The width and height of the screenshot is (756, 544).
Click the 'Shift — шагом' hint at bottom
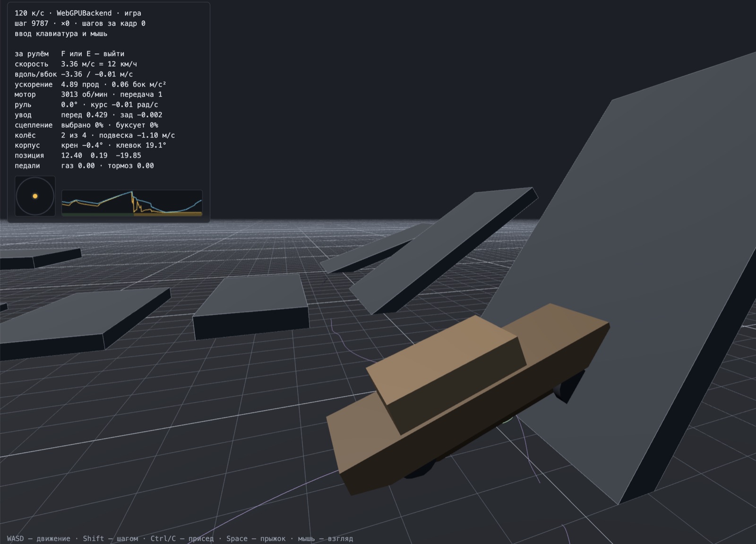point(111,539)
